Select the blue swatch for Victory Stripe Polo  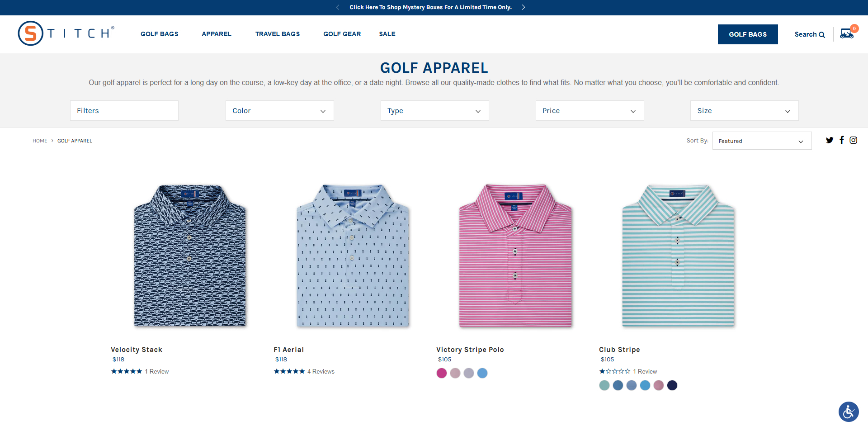[x=482, y=373]
